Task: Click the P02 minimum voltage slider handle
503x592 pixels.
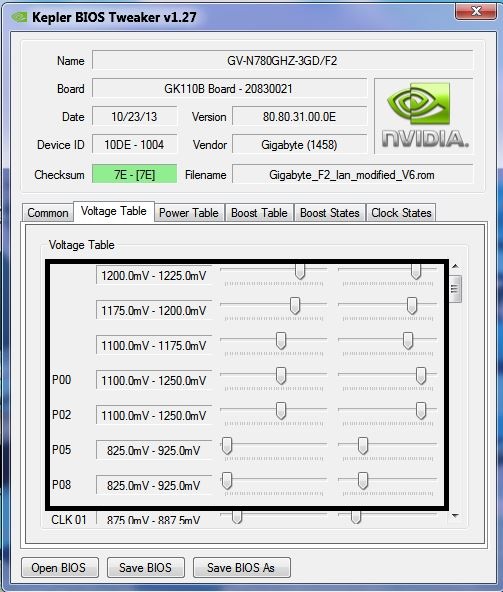Action: pos(281,411)
